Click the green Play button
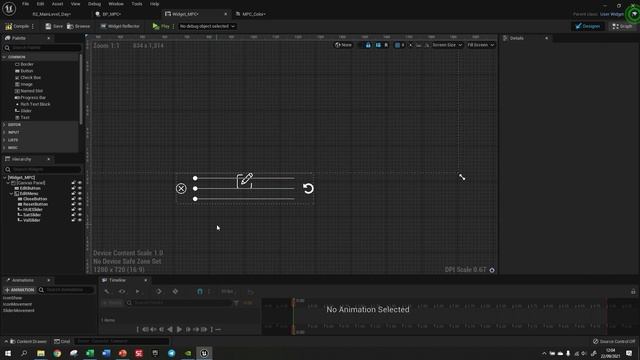 click(161, 26)
